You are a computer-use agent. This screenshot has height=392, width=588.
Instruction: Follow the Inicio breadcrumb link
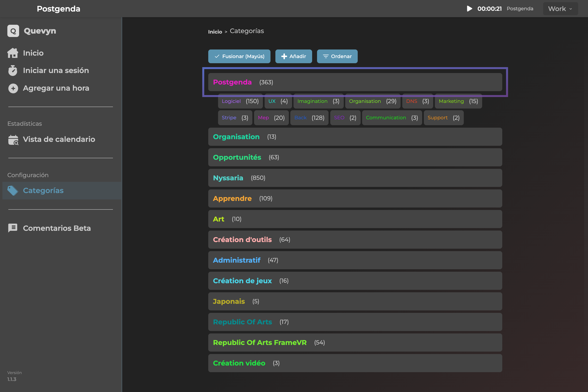coord(215,32)
